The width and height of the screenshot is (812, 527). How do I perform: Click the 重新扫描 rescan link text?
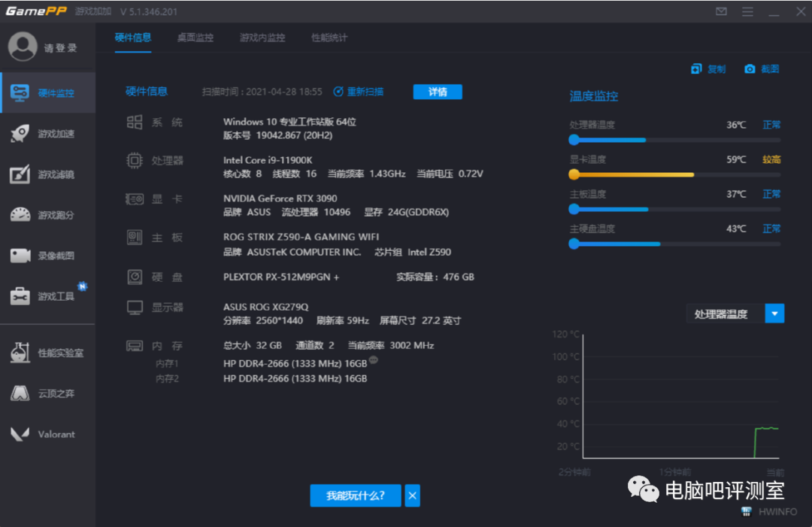365,92
